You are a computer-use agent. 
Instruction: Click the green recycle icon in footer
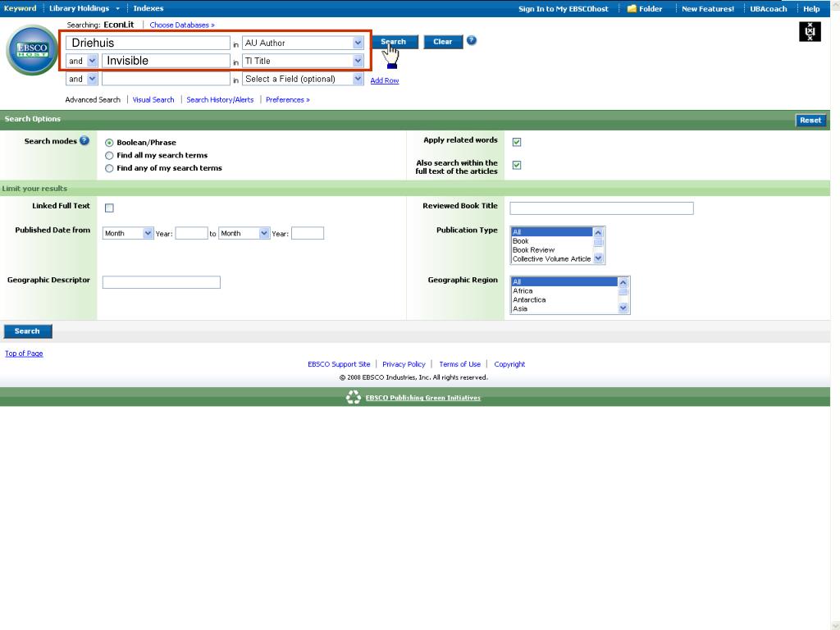tap(354, 397)
